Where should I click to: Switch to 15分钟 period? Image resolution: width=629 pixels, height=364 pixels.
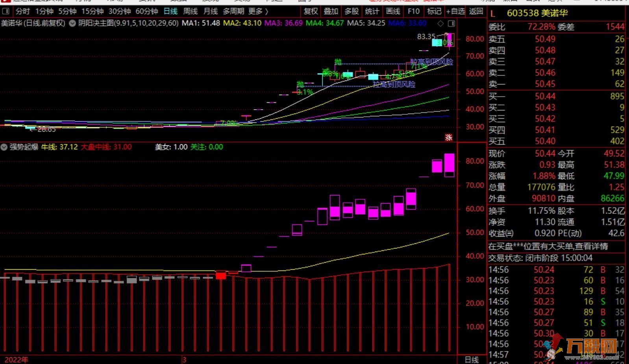coord(92,11)
